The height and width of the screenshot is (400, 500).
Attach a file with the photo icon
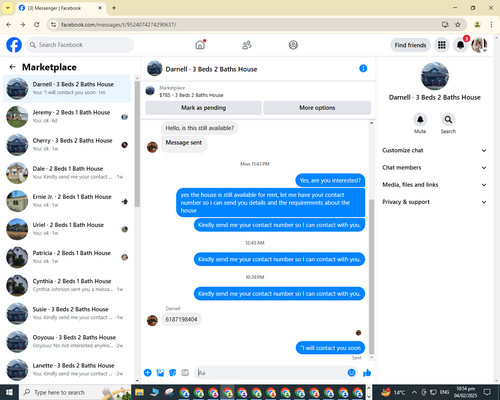160,373
